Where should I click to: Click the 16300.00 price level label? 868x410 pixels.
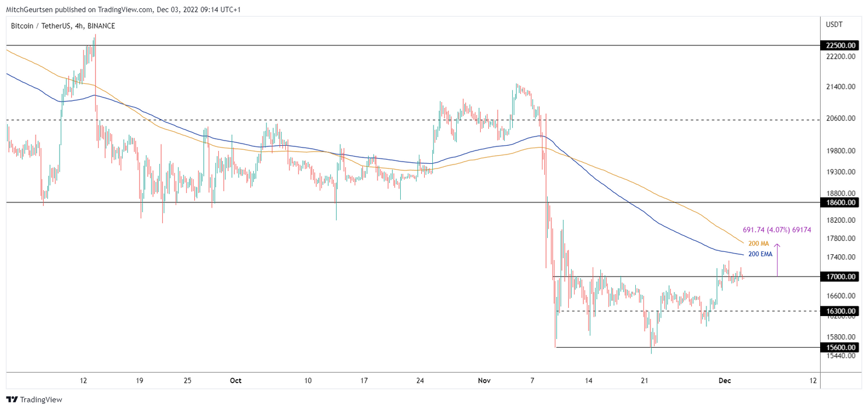click(x=841, y=311)
